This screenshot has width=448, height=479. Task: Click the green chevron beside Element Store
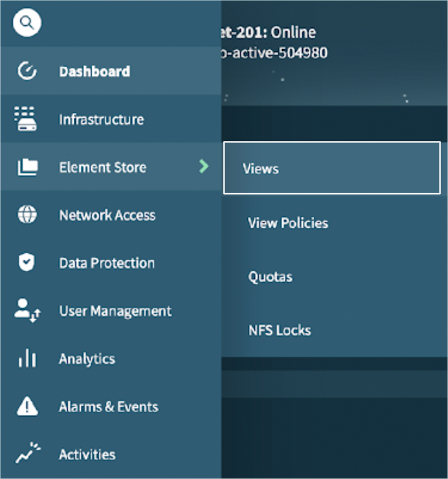coord(204,166)
